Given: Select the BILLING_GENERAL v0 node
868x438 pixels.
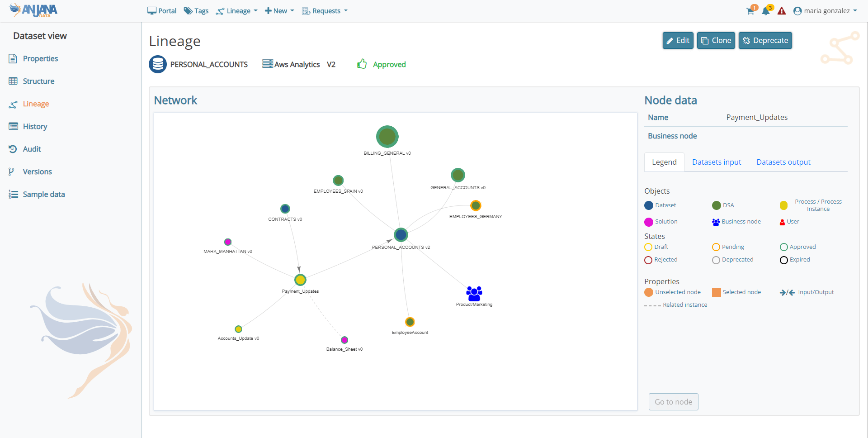Looking at the screenshot, I should pyautogui.click(x=387, y=137).
